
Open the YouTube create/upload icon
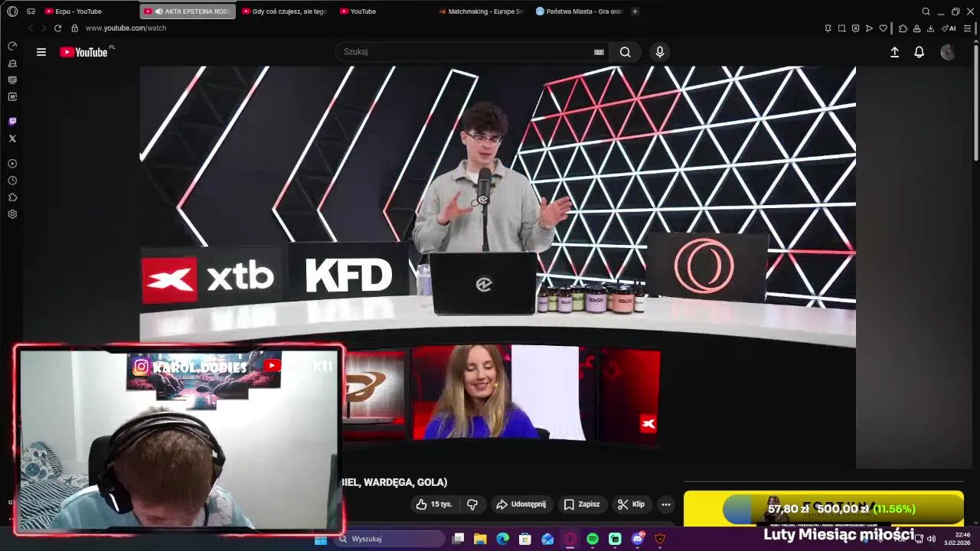tap(894, 52)
